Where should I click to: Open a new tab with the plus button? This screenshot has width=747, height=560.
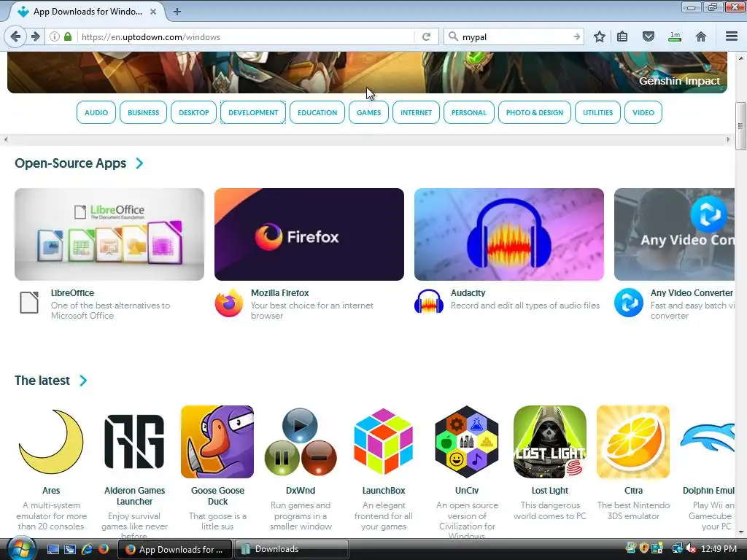pos(177,12)
